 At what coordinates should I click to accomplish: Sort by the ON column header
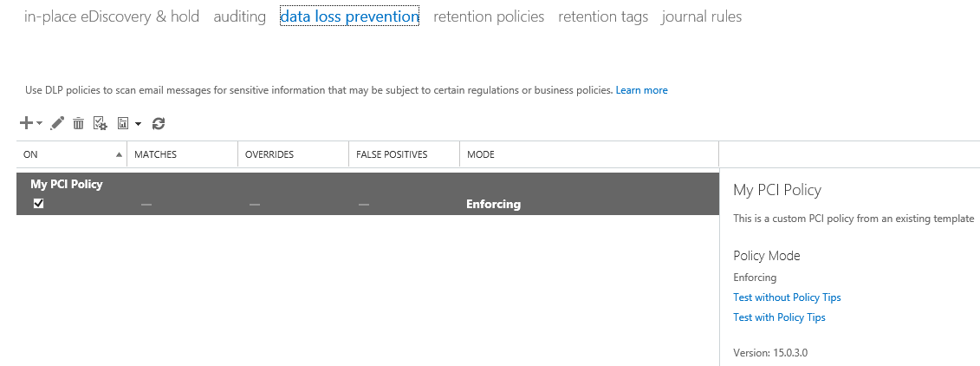pyautogui.click(x=69, y=154)
